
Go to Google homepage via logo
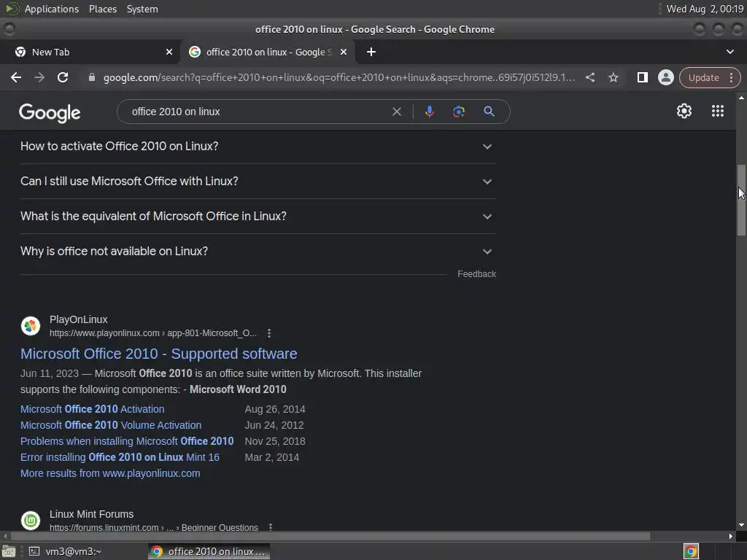tap(50, 113)
